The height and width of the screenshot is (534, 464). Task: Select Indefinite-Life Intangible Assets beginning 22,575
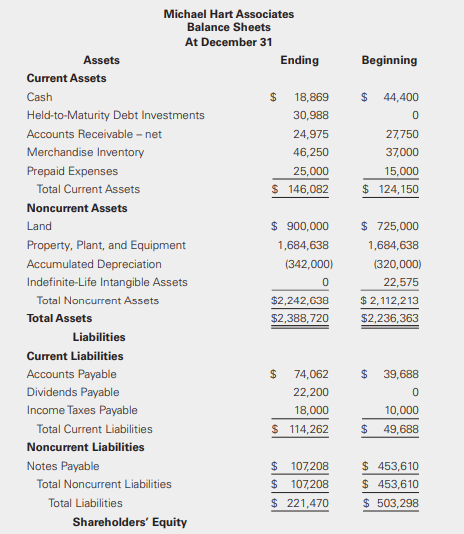click(401, 282)
